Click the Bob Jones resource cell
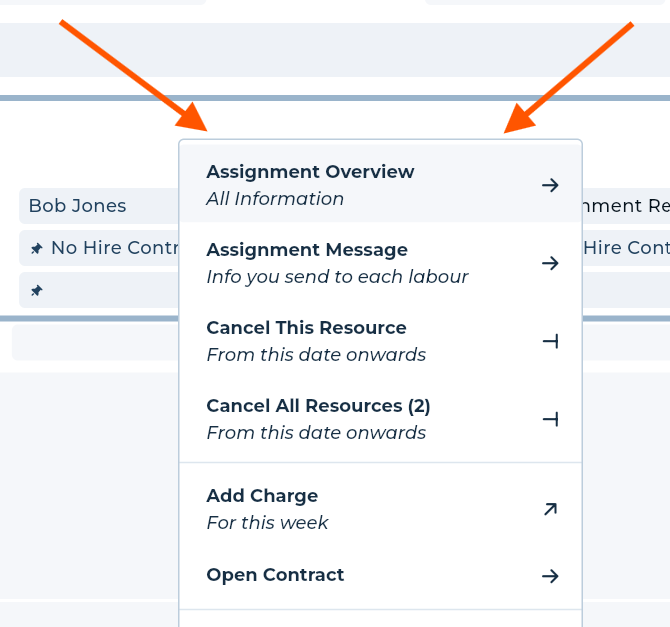The image size is (670, 627). pyautogui.click(x=99, y=206)
